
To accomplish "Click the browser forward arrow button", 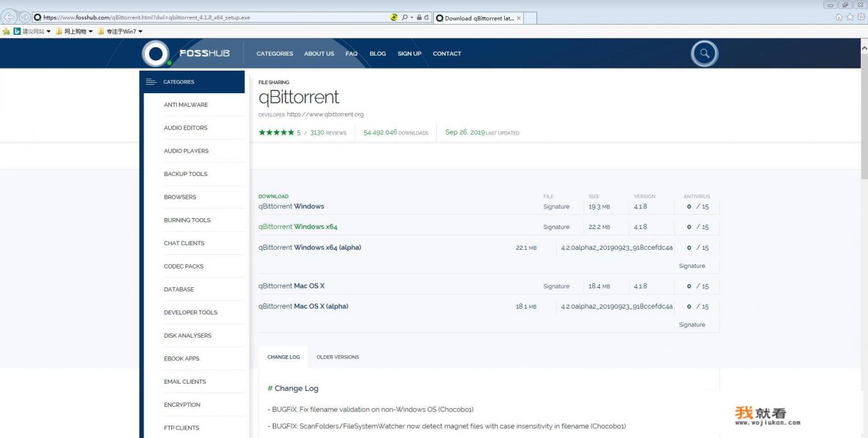I will click(24, 17).
